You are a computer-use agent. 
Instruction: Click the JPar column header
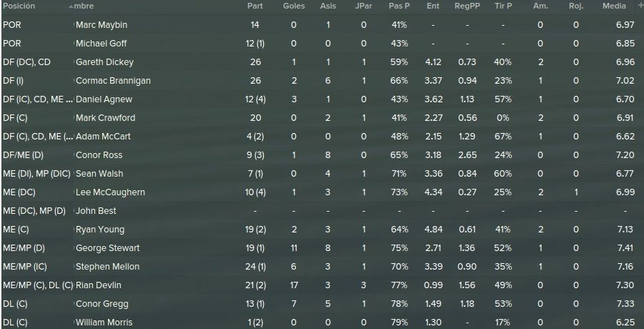364,6
